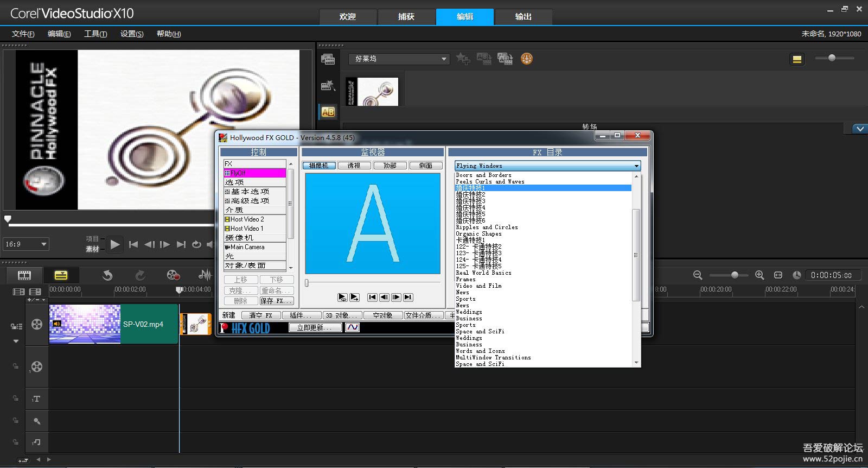This screenshot has width=868, height=468.
Task: Switch to timeline view icon
Action: (x=61, y=275)
